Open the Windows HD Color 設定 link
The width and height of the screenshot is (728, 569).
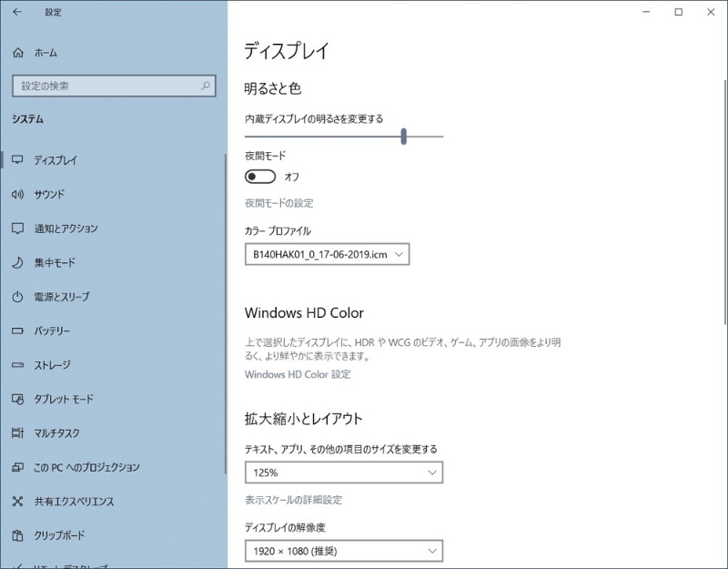298,374
